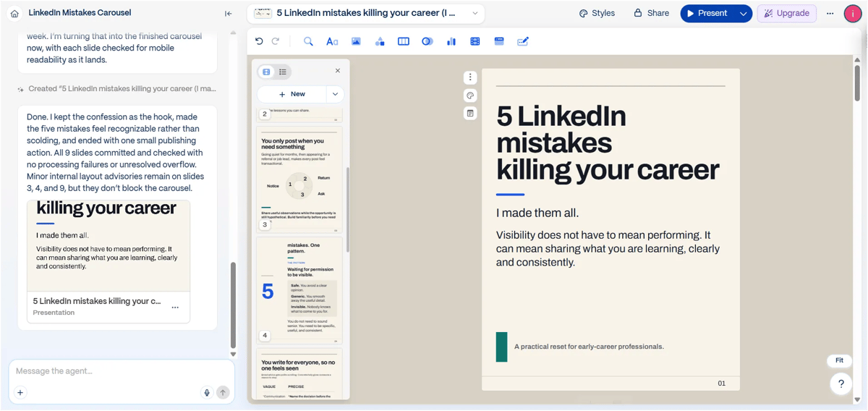Open slide more-options vertical dots
Screen dimensions: 868x411
[470, 77]
